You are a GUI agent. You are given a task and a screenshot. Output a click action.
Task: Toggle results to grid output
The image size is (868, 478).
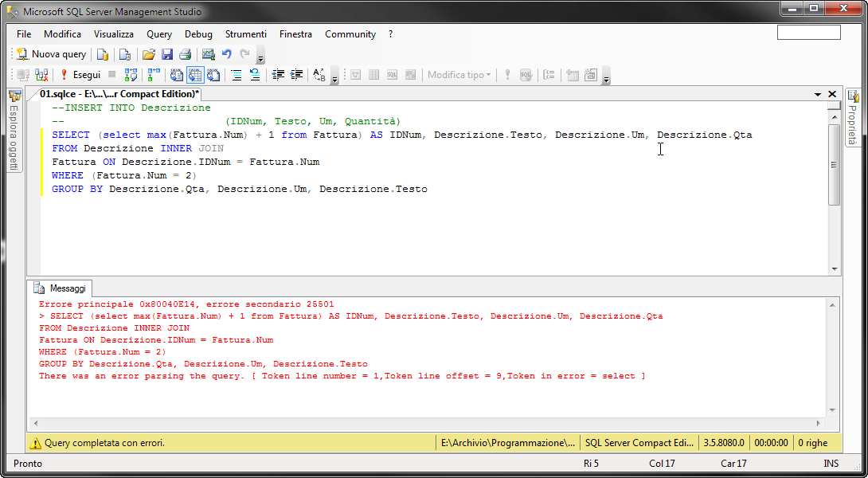[x=195, y=75]
